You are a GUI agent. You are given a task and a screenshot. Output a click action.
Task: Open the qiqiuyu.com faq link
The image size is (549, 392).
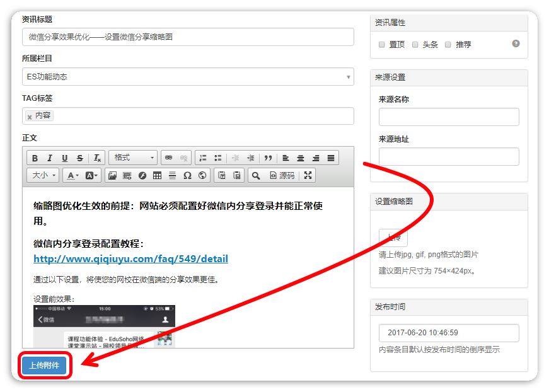tap(130, 259)
